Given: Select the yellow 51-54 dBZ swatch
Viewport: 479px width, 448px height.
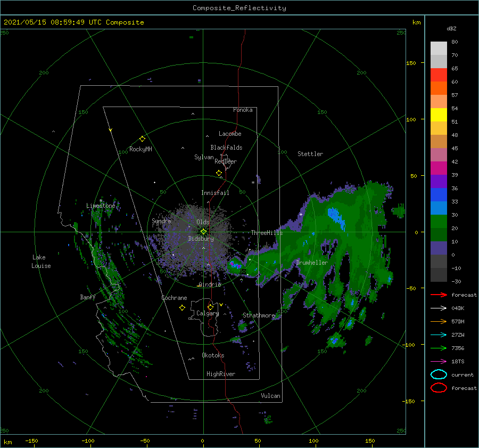Looking at the screenshot, I should click(439, 115).
